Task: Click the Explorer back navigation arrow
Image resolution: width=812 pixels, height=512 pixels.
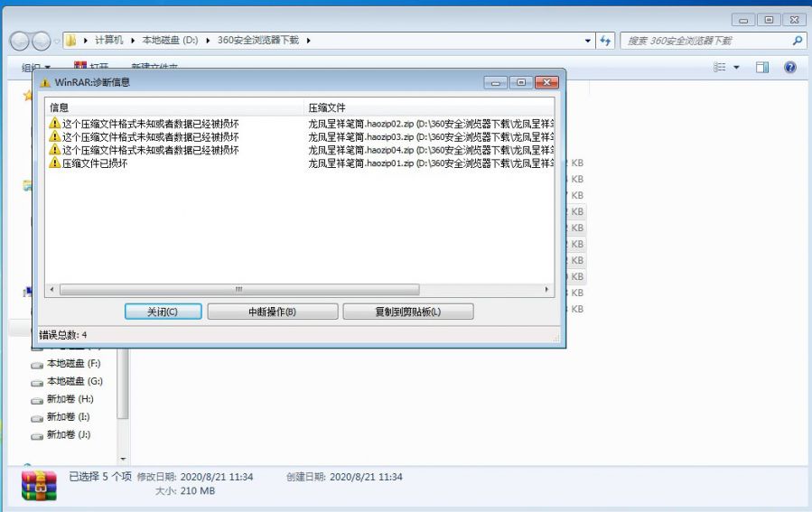Action: (21, 41)
